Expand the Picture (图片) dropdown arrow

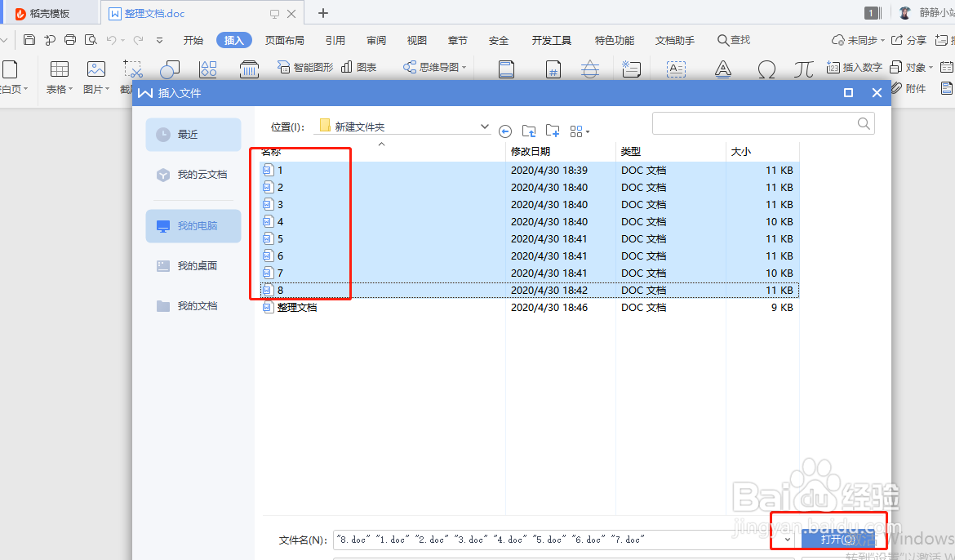[107, 89]
